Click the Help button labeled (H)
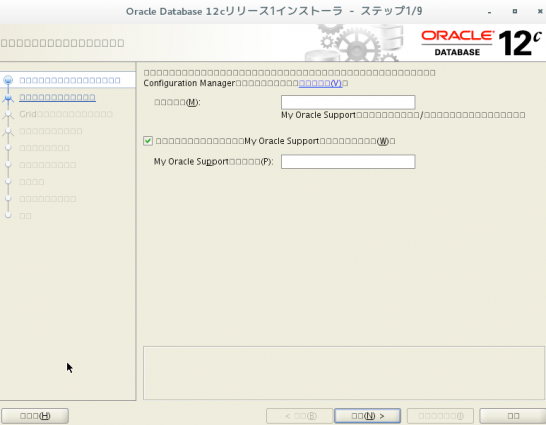Screen dimensions: 546x425 (35, 416)
